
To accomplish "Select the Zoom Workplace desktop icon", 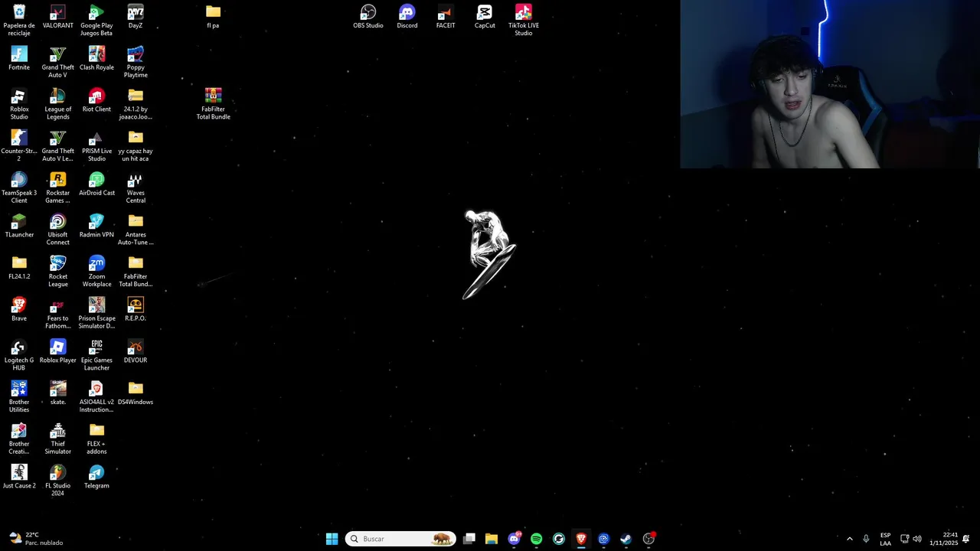I will (96, 271).
